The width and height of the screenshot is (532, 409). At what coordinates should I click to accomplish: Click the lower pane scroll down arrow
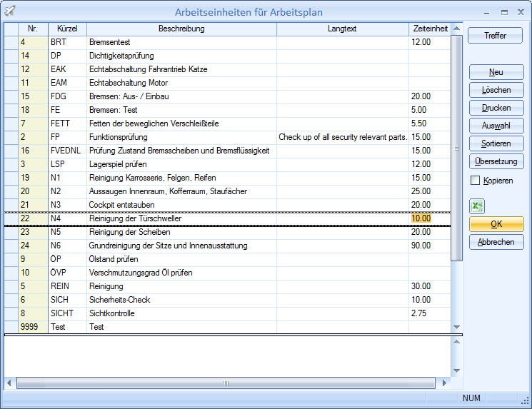click(457, 370)
